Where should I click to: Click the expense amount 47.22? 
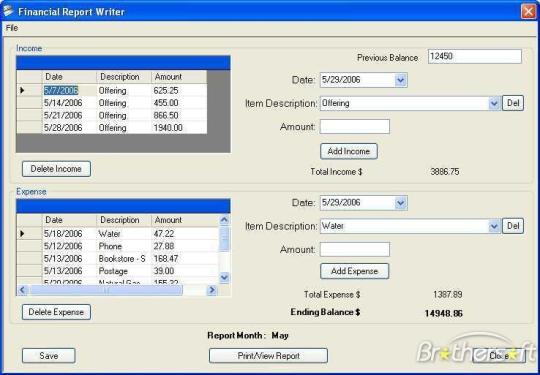[x=185, y=234]
